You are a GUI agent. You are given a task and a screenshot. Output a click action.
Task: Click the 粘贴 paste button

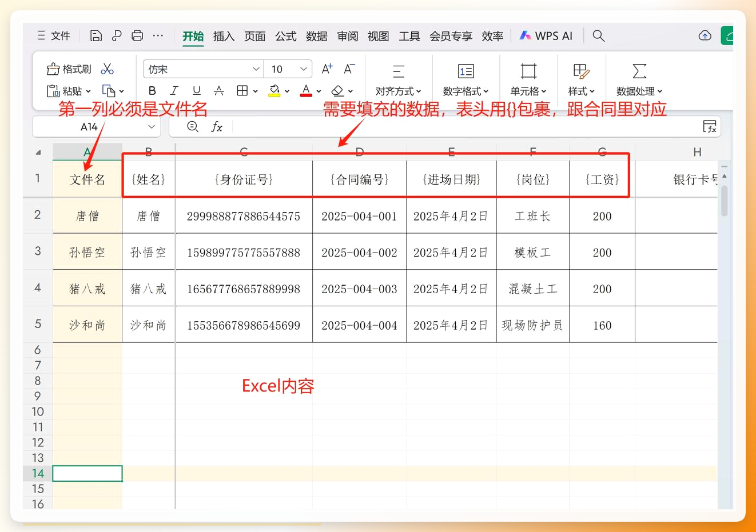[64, 91]
